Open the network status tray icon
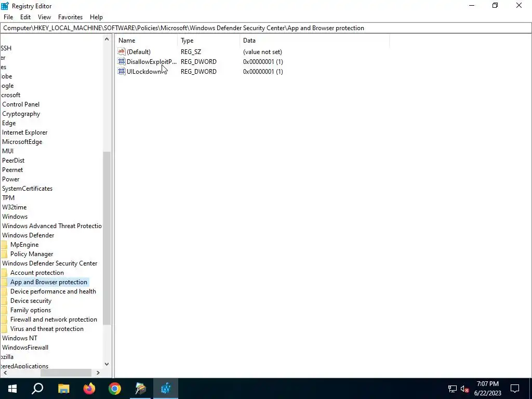 tap(453, 389)
